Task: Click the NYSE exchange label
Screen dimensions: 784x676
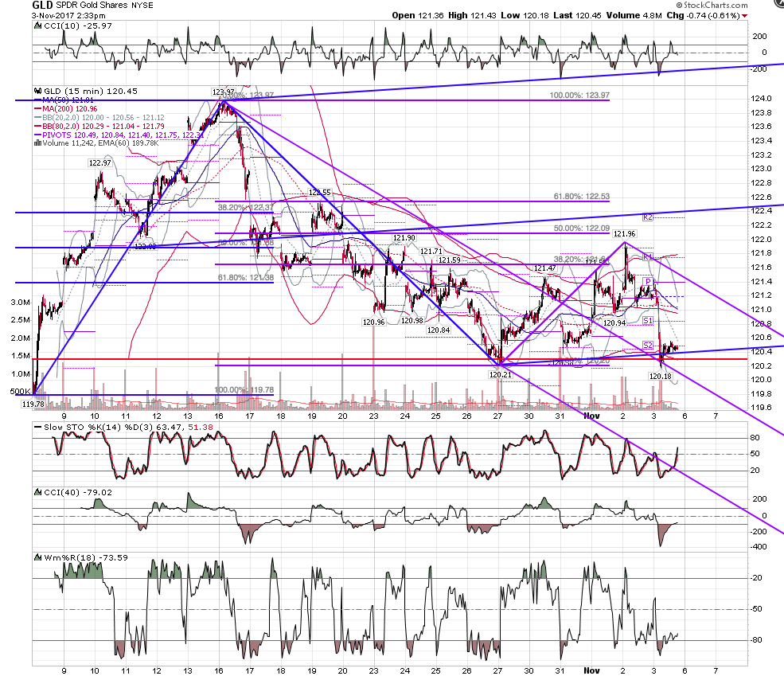Action: pos(142,6)
